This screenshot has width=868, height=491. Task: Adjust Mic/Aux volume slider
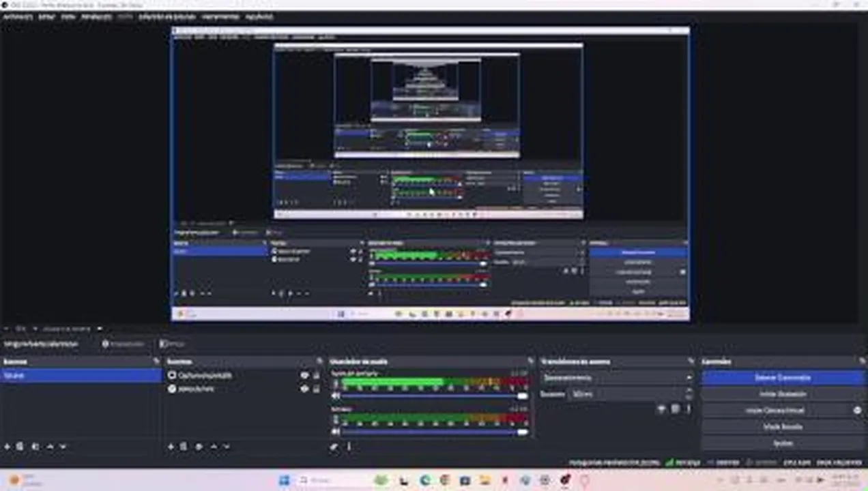pos(435,432)
